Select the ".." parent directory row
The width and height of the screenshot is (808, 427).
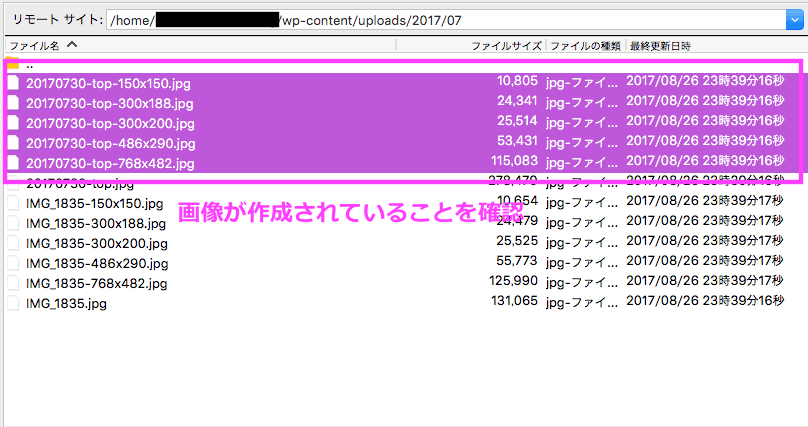403,65
